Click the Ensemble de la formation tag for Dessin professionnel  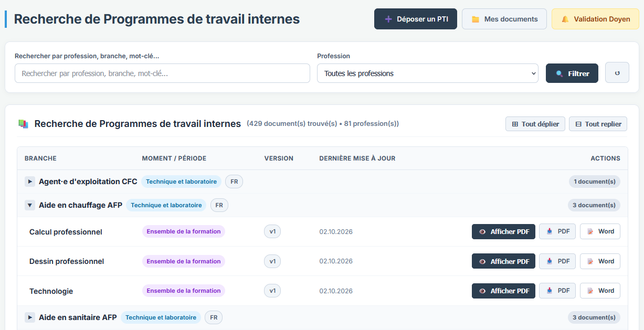click(184, 261)
